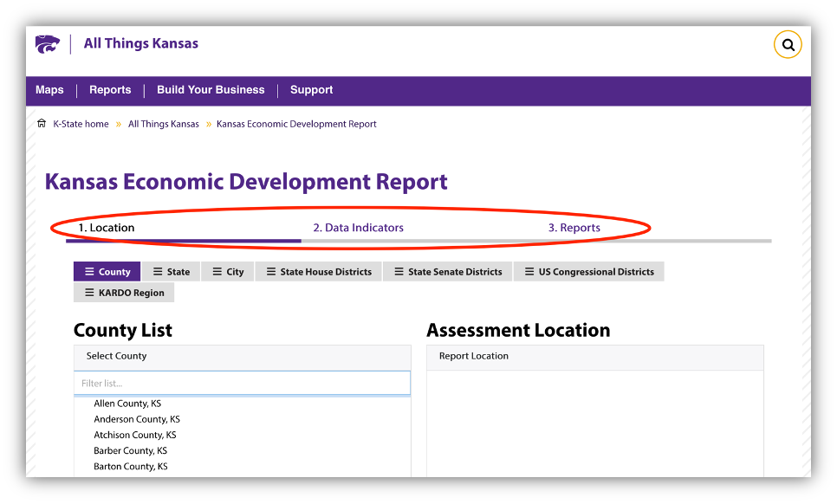837x504 pixels.
Task: Select the County geography button
Action: [x=107, y=271]
